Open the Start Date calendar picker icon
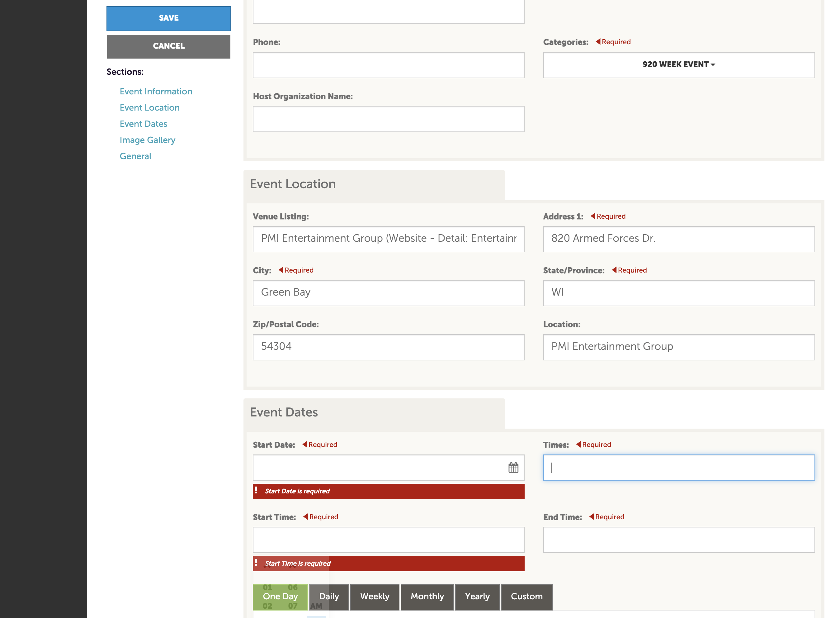The image size is (840, 618). point(513,467)
